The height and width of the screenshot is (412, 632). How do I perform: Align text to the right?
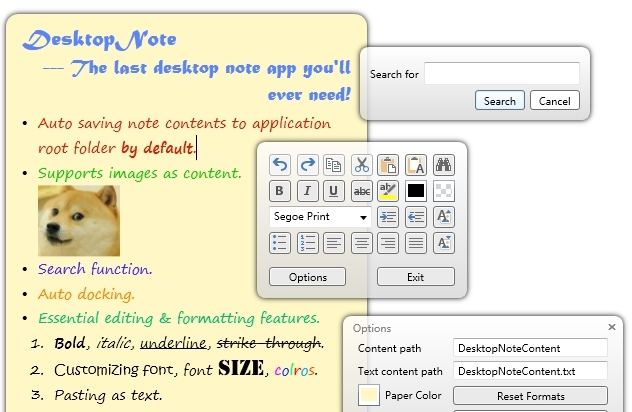(x=388, y=243)
